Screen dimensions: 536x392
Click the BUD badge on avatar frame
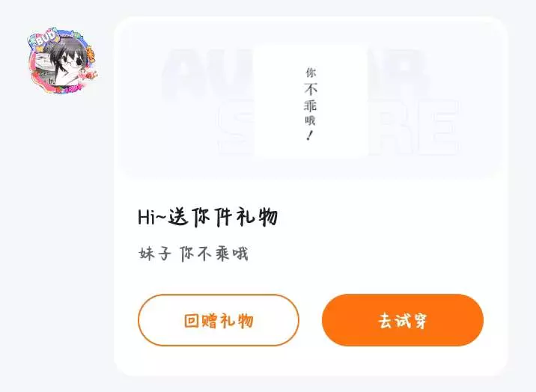point(46,39)
